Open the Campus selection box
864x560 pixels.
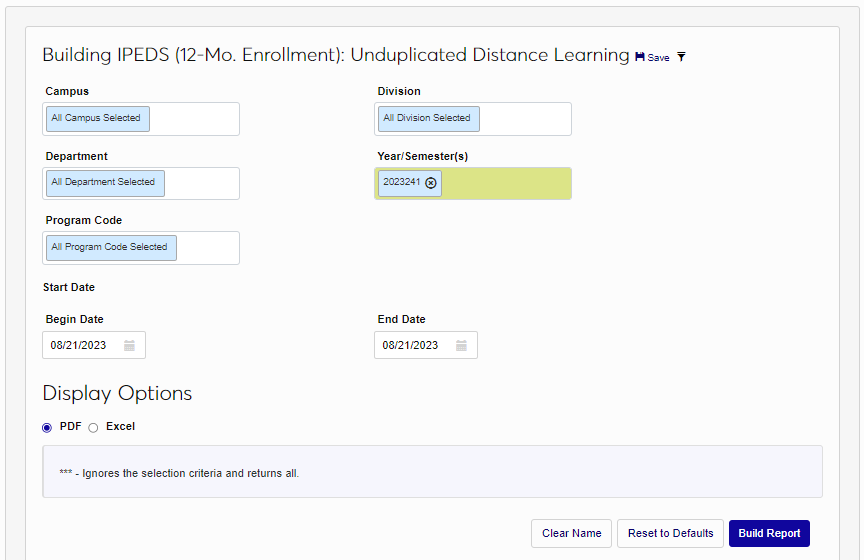[141, 119]
